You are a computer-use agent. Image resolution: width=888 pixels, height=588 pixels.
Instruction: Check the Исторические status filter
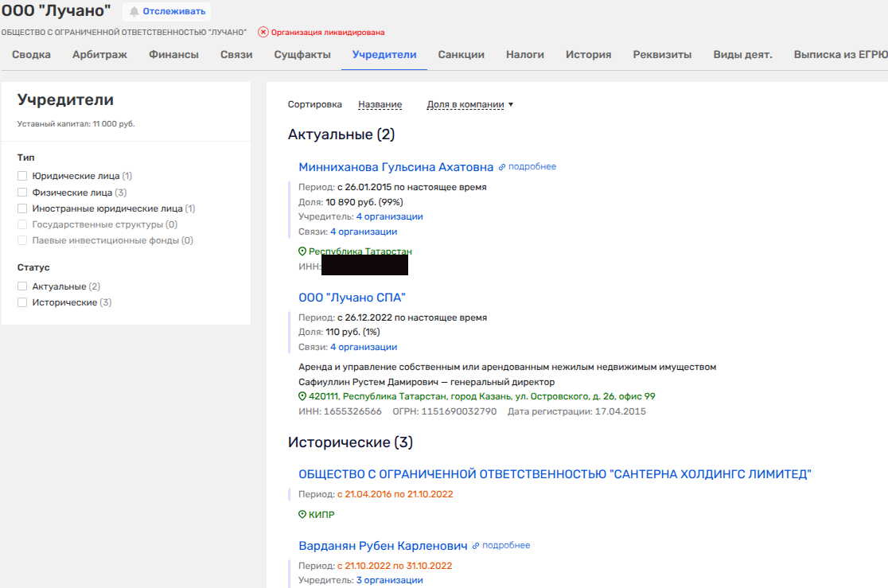click(x=22, y=302)
